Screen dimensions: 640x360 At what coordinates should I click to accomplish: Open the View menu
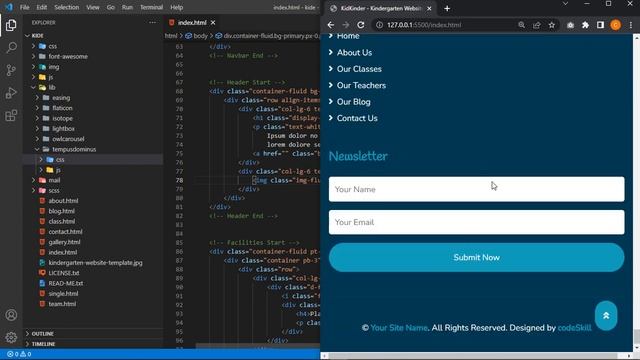[x=93, y=7]
